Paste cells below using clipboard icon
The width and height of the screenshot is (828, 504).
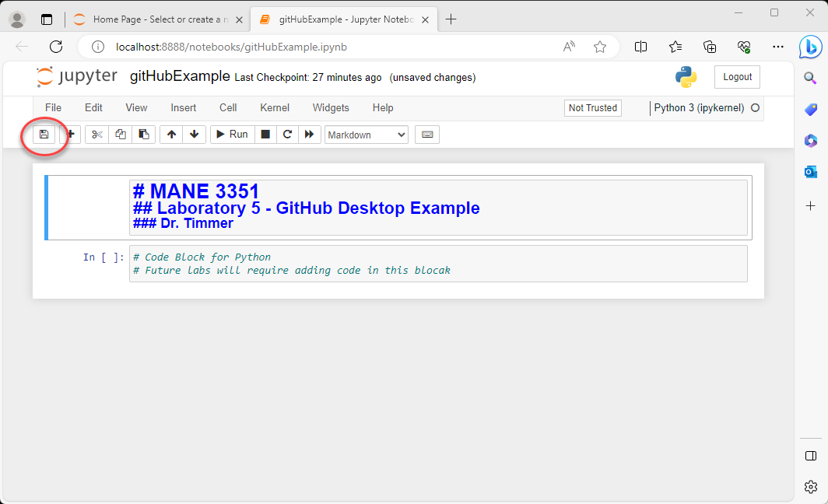click(143, 135)
